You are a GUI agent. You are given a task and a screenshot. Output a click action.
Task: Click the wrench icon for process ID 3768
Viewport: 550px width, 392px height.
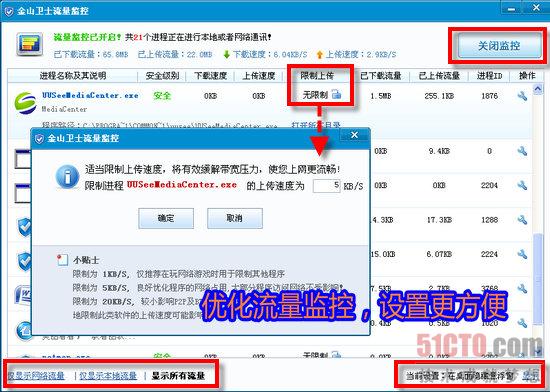click(x=522, y=289)
